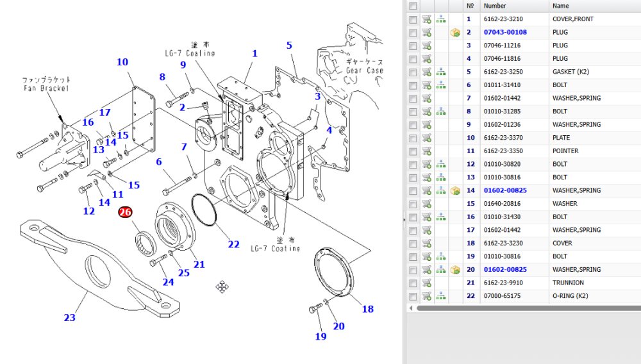Check the box for TRUNNION row
The width and height of the screenshot is (641, 364).
click(x=413, y=283)
